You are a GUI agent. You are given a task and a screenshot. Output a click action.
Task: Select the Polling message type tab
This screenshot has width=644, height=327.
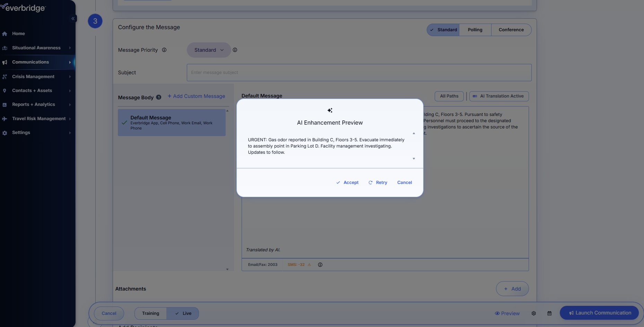pos(475,30)
